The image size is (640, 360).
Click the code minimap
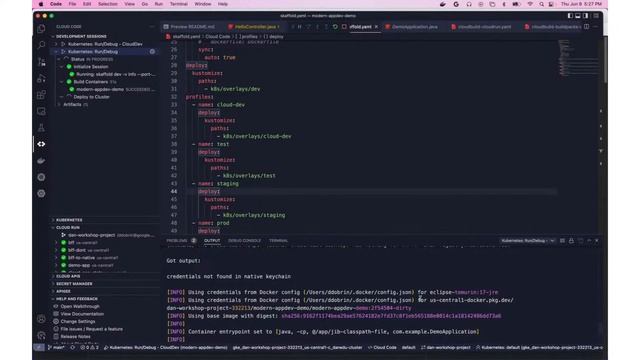pos(577,58)
